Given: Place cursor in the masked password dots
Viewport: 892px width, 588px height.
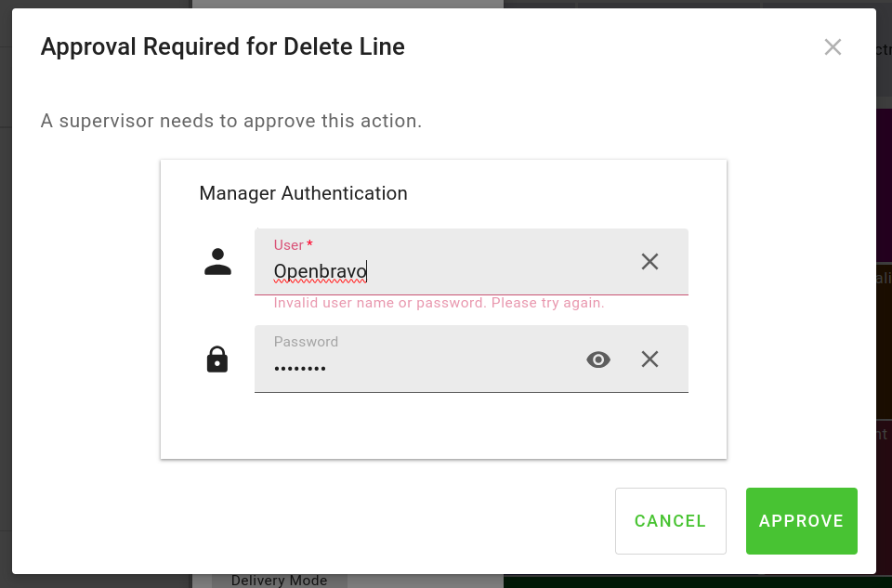Looking at the screenshot, I should pos(299,369).
